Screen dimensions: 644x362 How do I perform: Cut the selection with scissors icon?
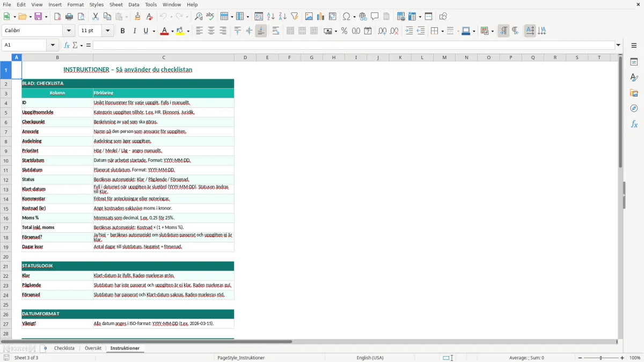click(x=96, y=17)
